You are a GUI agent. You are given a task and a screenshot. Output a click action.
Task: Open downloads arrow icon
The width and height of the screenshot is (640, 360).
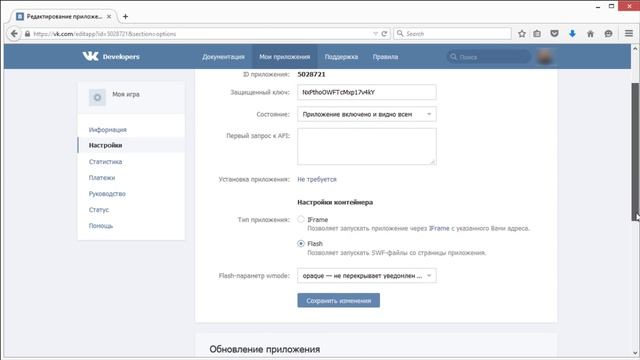(x=572, y=34)
